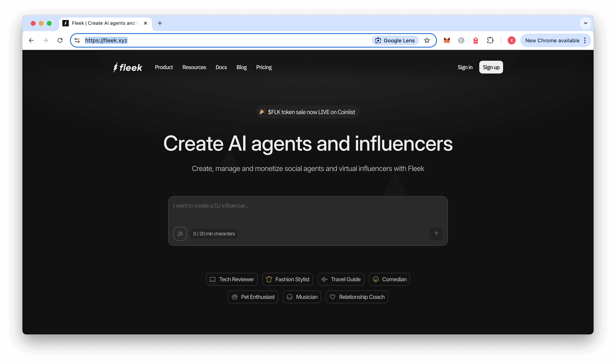The width and height of the screenshot is (616, 364).
Task: Focus the DJ influencer prompt textbox
Action: (308, 211)
